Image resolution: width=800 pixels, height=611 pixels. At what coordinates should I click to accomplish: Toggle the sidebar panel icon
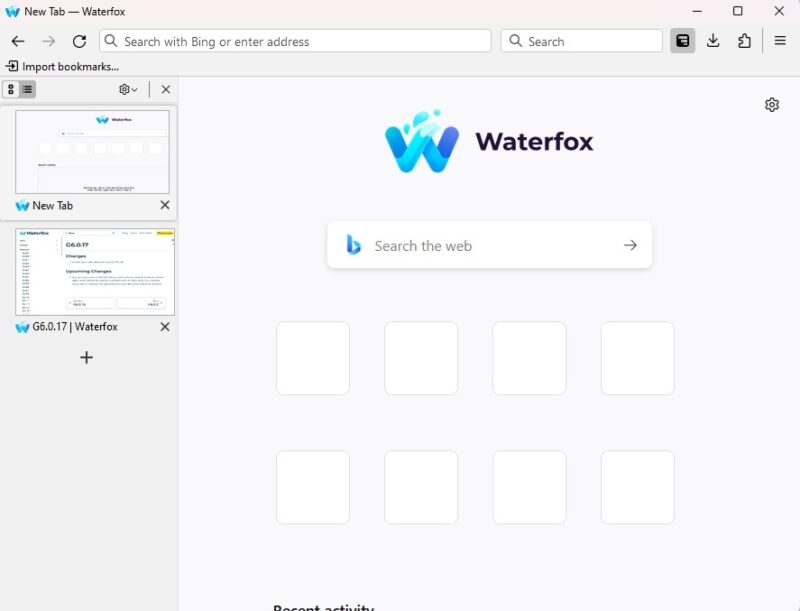(x=683, y=41)
